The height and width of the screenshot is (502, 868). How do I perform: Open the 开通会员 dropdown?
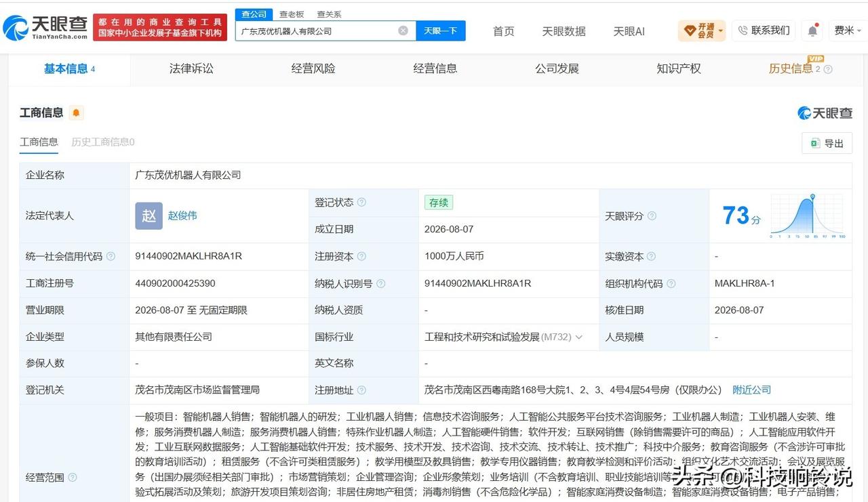[702, 30]
